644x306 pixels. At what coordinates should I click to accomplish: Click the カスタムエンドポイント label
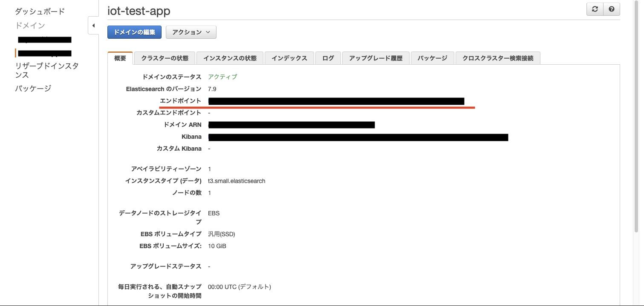pyautogui.click(x=169, y=113)
